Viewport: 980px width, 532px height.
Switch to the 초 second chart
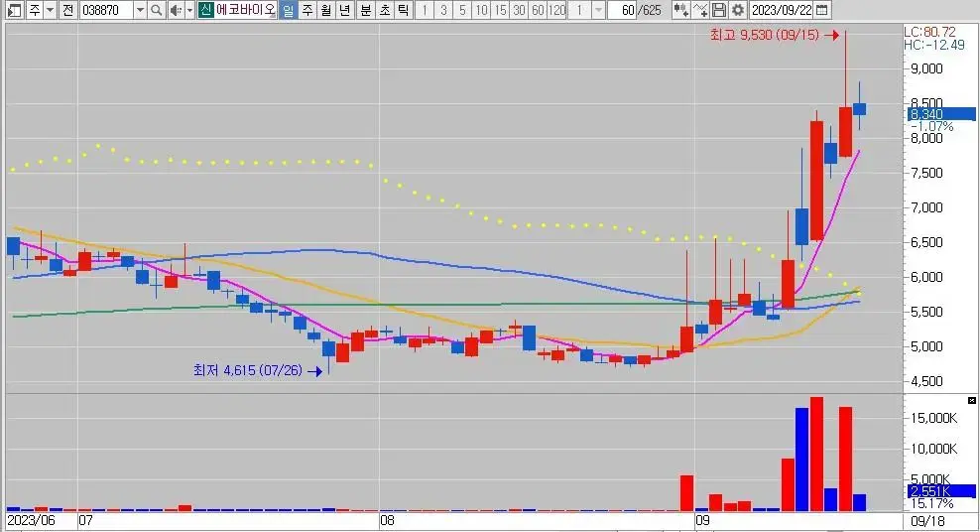385,10
